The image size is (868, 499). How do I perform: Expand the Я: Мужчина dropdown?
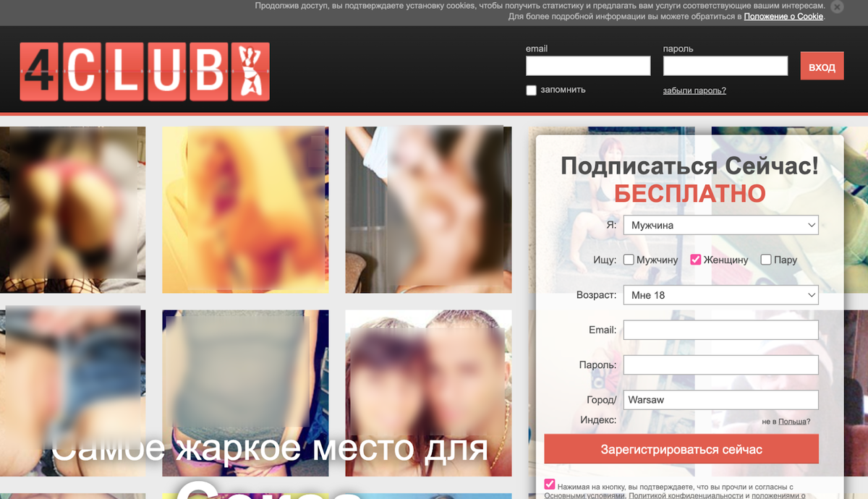point(720,226)
